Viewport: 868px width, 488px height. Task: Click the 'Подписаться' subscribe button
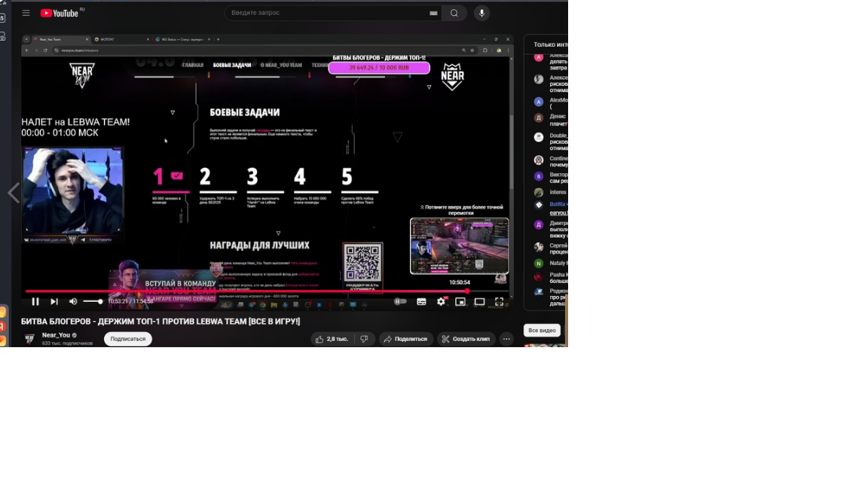click(x=128, y=339)
